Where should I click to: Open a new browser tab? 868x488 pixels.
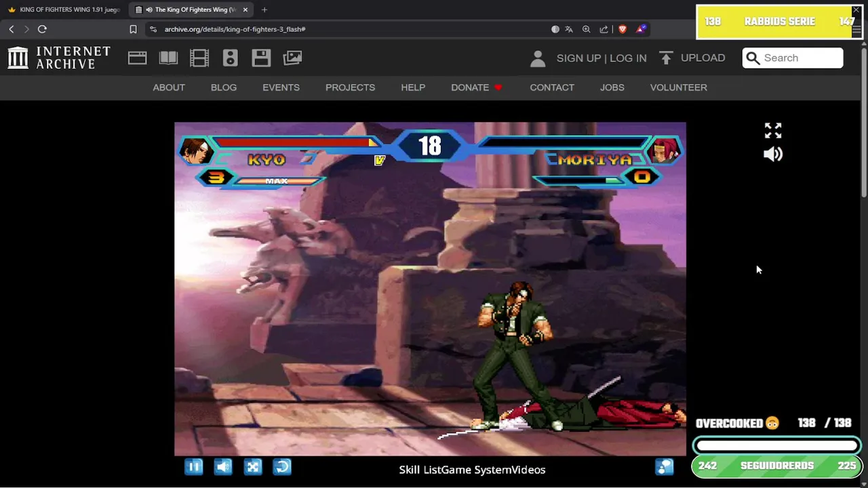pyautogui.click(x=264, y=9)
